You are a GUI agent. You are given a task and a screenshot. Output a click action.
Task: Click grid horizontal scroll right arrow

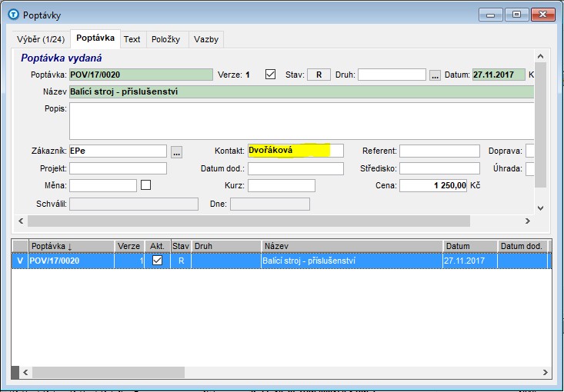click(x=546, y=372)
